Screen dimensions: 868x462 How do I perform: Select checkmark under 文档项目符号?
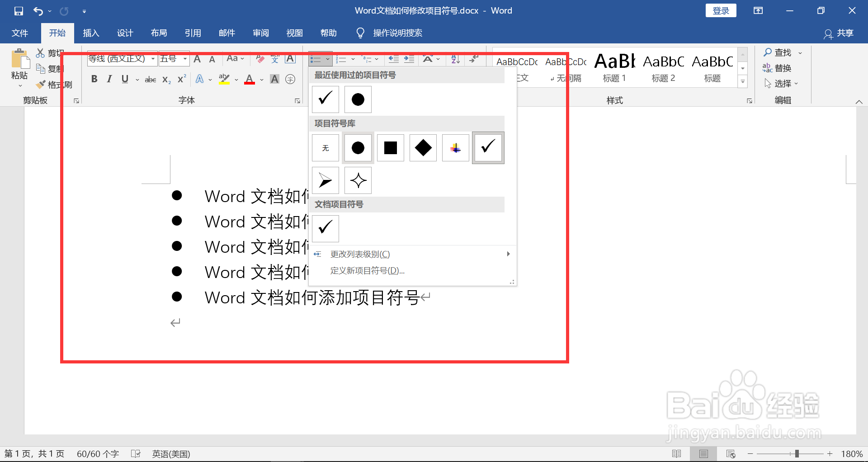pos(325,229)
